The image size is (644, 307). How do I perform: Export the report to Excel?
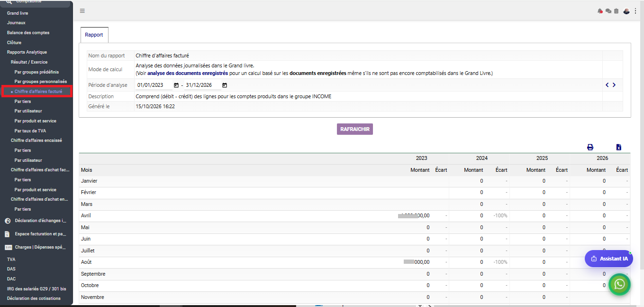tap(618, 147)
